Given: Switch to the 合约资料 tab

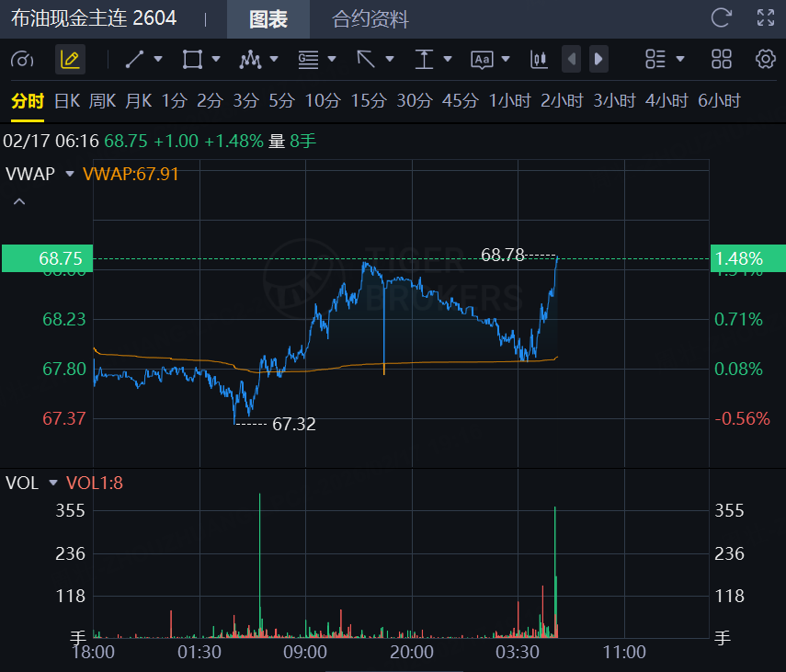Looking at the screenshot, I should point(370,19).
